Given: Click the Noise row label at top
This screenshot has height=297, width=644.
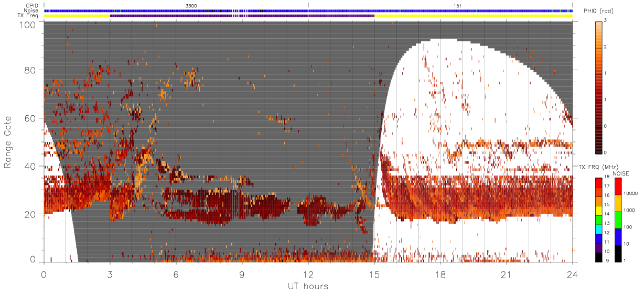Looking at the screenshot, I should (x=32, y=10).
